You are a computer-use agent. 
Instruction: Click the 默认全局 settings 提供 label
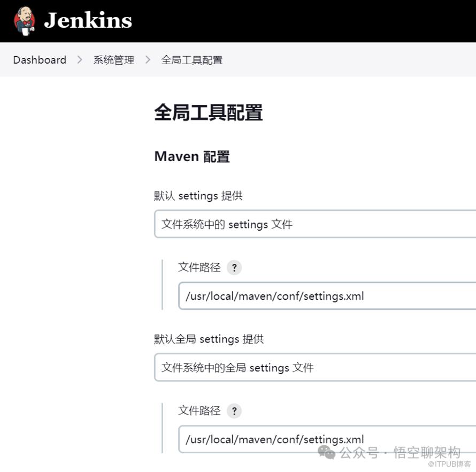209,339
